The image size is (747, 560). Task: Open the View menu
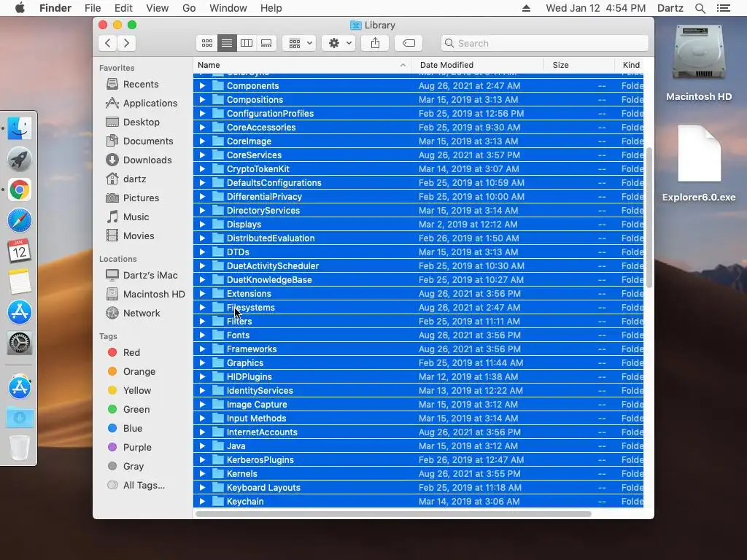pos(158,8)
